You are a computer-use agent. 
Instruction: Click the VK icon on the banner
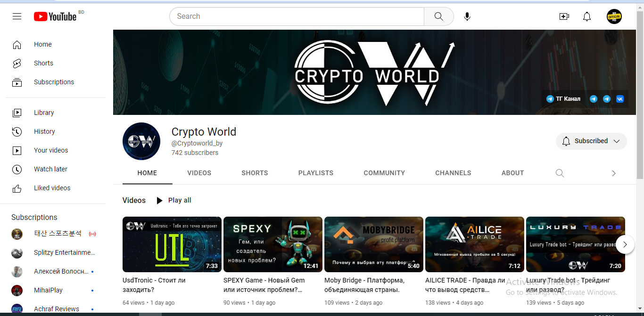pyautogui.click(x=620, y=99)
